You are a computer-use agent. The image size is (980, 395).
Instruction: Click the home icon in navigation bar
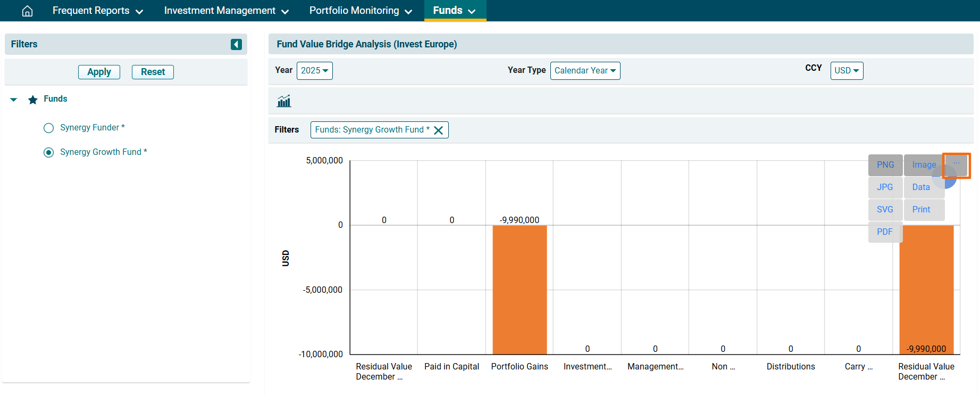coord(27,11)
